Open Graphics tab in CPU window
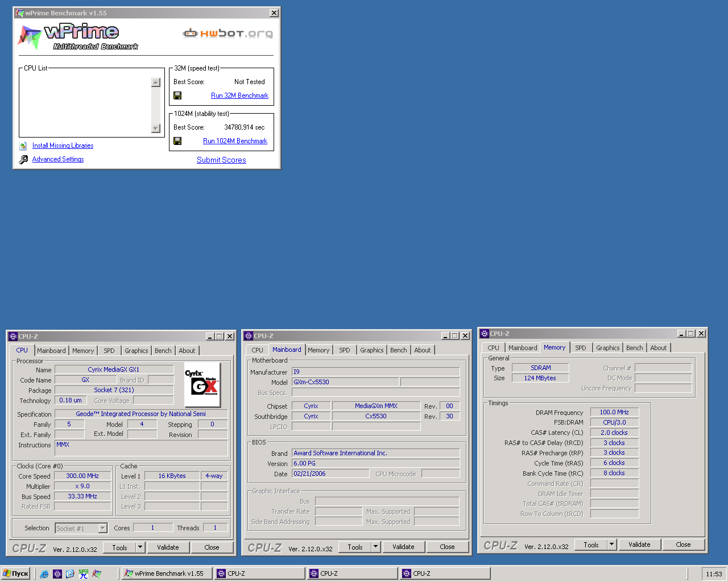 tap(136, 351)
